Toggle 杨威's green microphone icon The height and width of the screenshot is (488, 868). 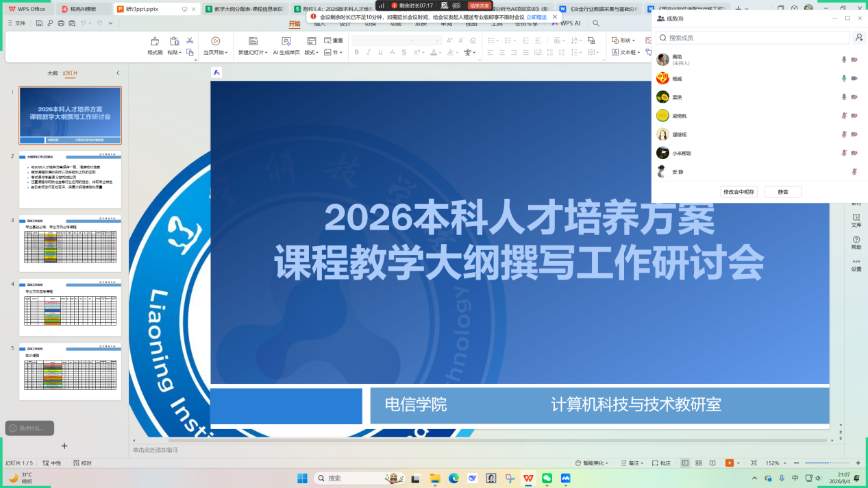(844, 78)
